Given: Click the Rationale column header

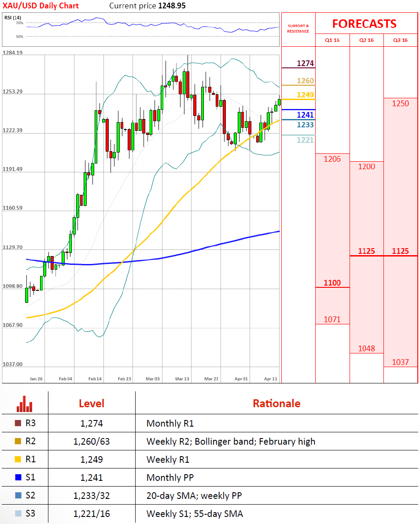Looking at the screenshot, I should tap(276, 403).
